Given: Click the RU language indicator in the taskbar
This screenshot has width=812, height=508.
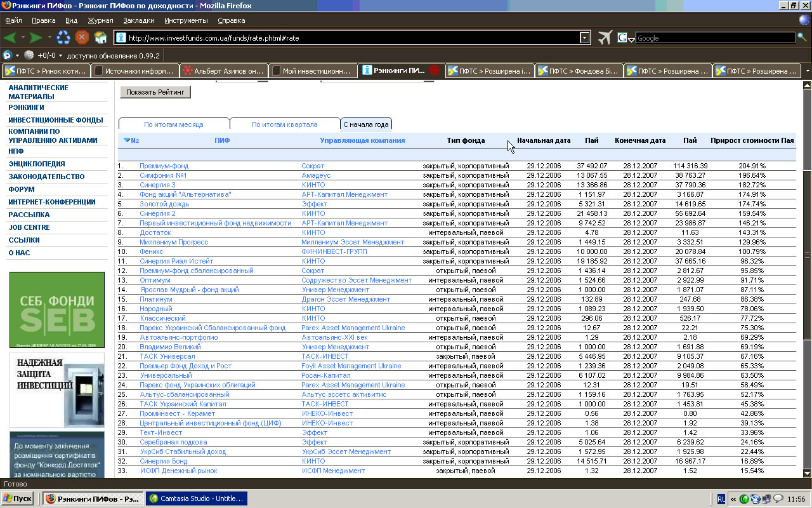Looking at the screenshot, I should 721,499.
